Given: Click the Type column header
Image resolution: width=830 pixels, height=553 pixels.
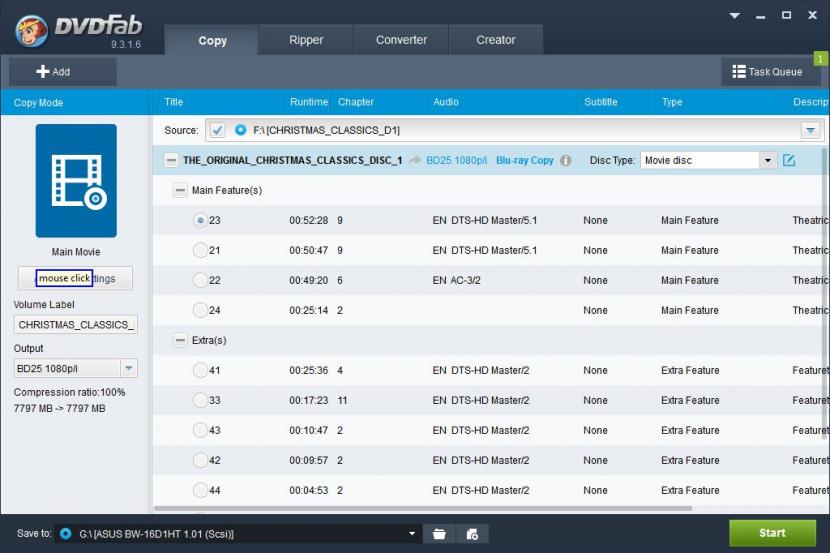Looking at the screenshot, I should (672, 102).
